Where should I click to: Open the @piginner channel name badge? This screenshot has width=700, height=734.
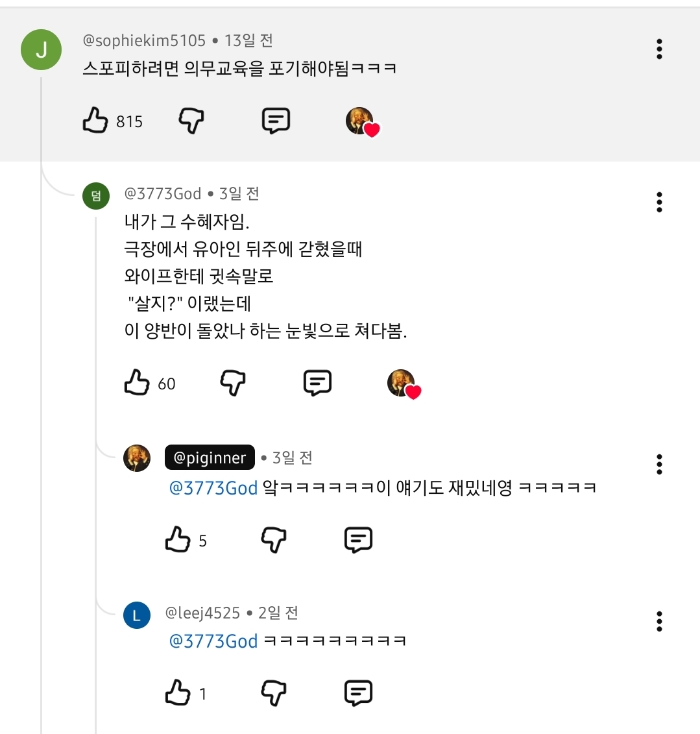(210, 458)
